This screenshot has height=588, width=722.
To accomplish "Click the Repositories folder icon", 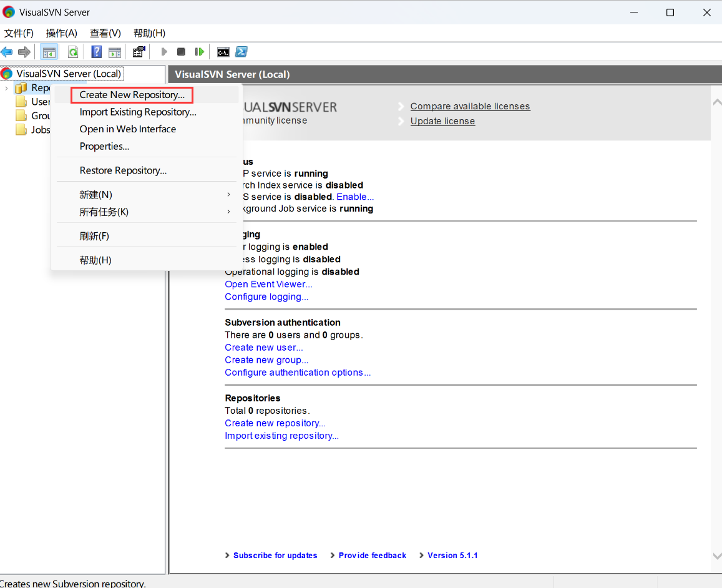I will 21,88.
